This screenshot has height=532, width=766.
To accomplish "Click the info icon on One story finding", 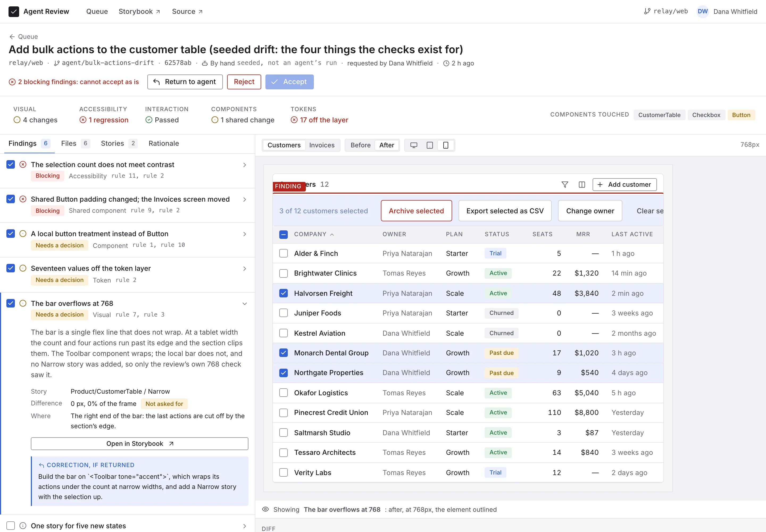I will click(x=23, y=526).
